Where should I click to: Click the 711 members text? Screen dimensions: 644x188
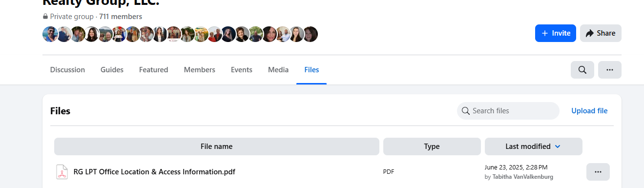pos(121,17)
